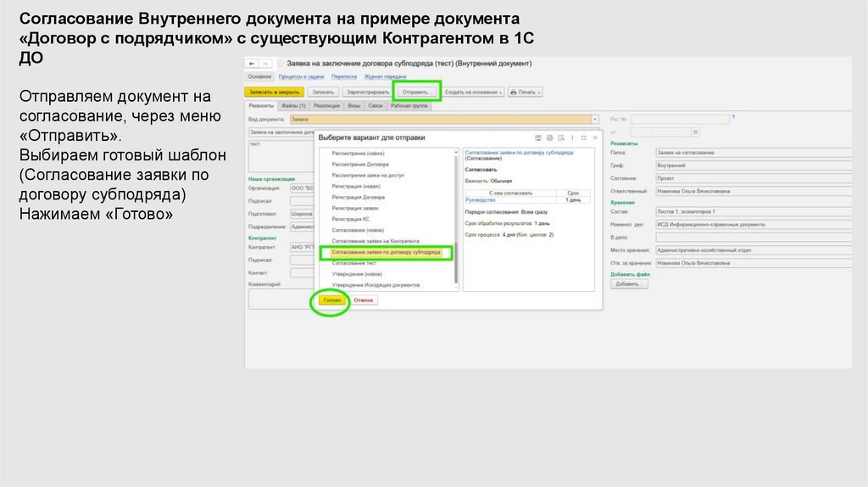This screenshot has width=868, height=487.
Task: Click the Отправить... button
Action: tap(415, 92)
